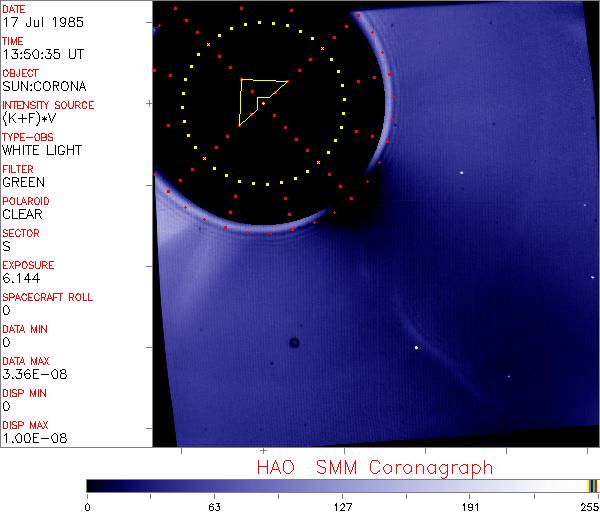Click the HAO SMM Coronagraph title text
Viewport: 600px width, 512px height.
click(375, 468)
